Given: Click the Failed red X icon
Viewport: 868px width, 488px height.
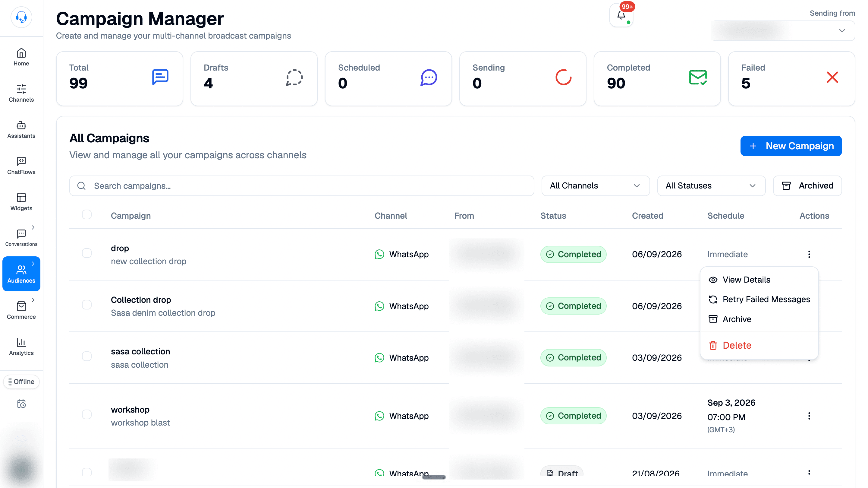Looking at the screenshot, I should [x=832, y=77].
